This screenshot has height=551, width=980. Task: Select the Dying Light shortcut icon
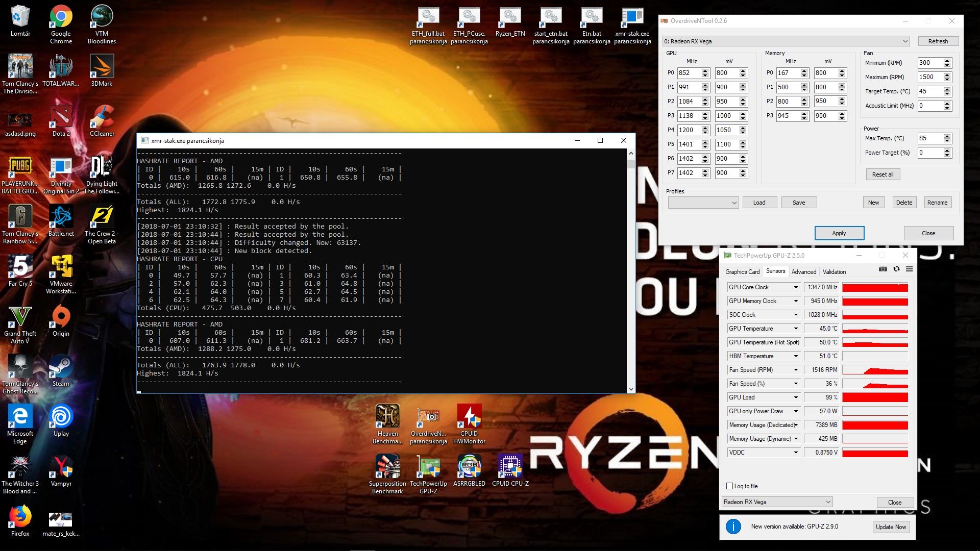[102, 174]
